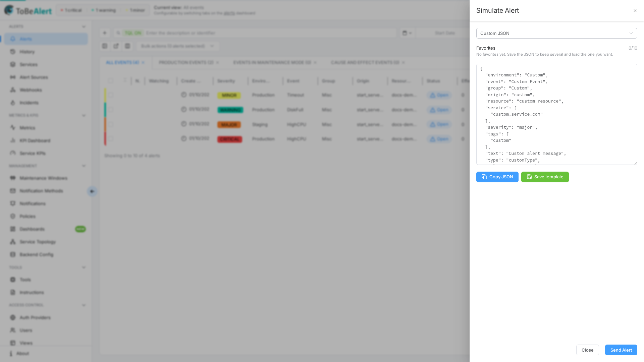644x362 pixels.
Task: Open Services via its sidebar icon
Action: [13, 64]
